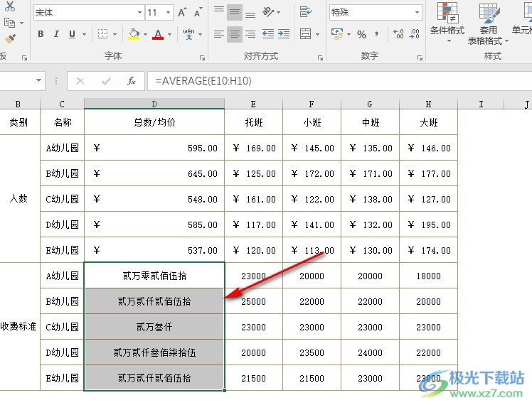Open the number format box 特殊
Screen dimensions: 532x405
click(376, 13)
